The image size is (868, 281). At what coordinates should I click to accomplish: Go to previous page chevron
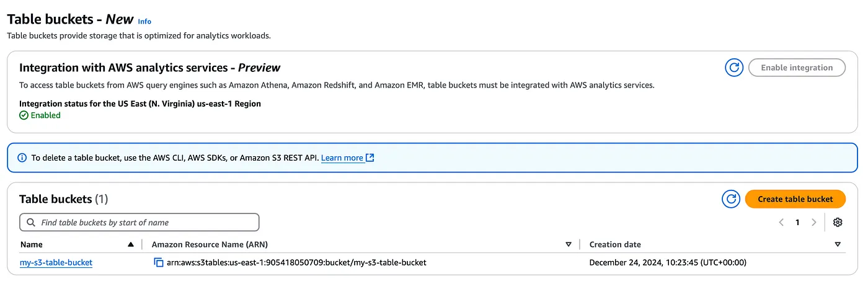[x=781, y=222]
